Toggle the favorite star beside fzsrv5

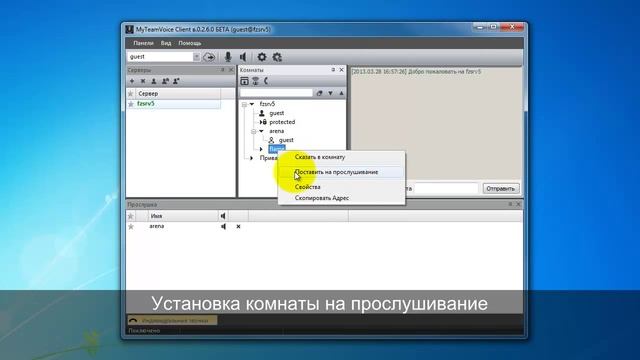(131, 104)
